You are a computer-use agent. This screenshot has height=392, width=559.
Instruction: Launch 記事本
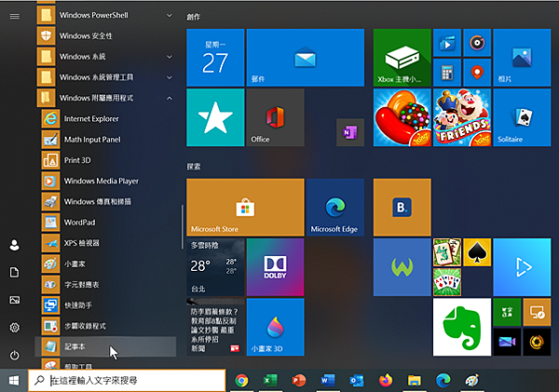pos(105,346)
